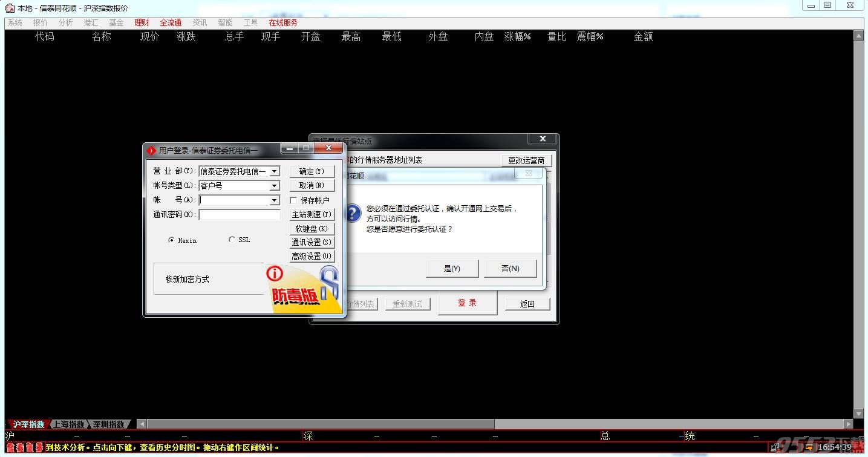
Task: Switch to the 沪深指数 tab
Action: click(28, 424)
